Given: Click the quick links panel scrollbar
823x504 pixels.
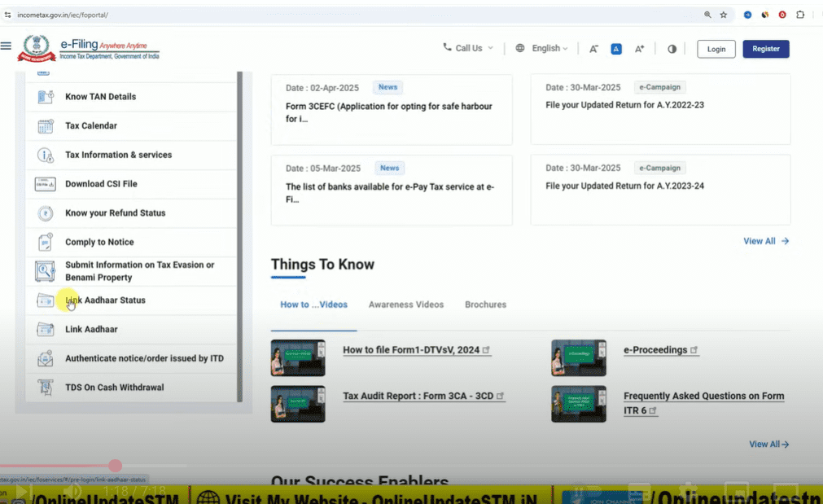Looking at the screenshot, I should 240,236.
